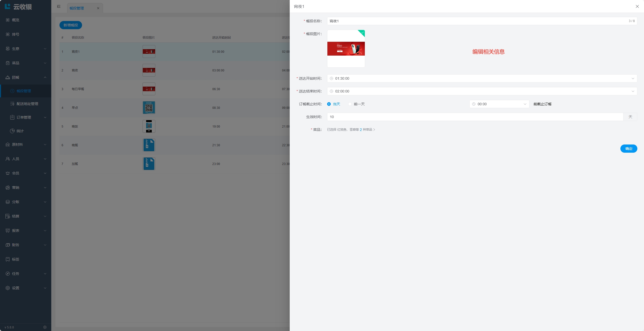This screenshot has width=644, height=331.
Task: Open the selected dishes link 已选择 红烧鱼
Action: point(351,130)
